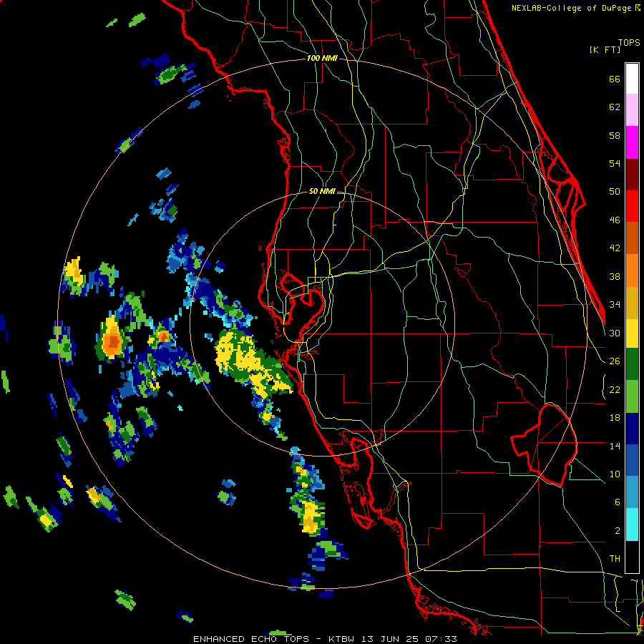Click the 54 legend value
Screen dimensions: 644x644
coord(615,163)
